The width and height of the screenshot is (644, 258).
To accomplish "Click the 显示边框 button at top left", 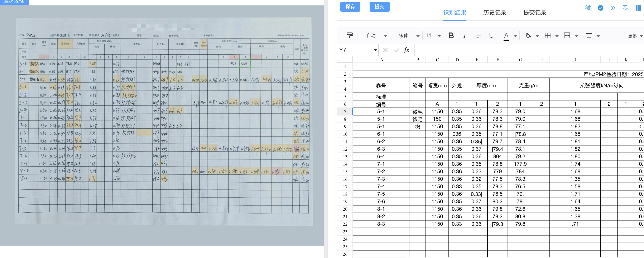I will 14,1.
